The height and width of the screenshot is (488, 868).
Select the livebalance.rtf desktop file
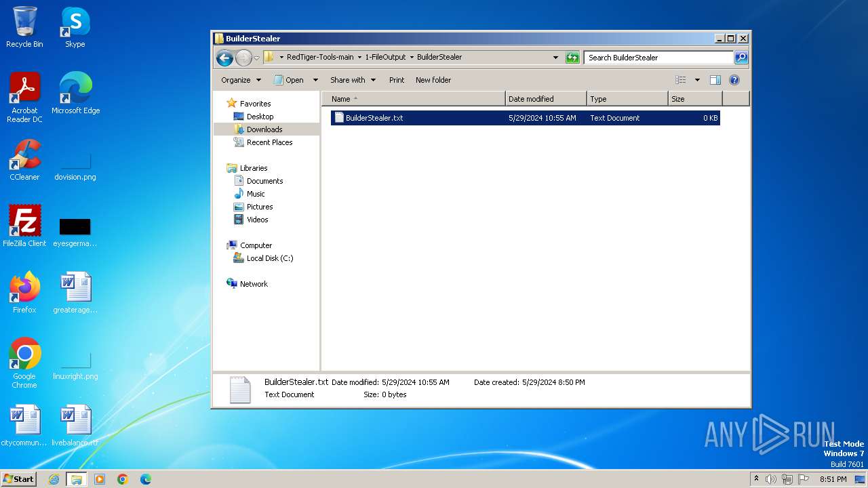point(75,426)
